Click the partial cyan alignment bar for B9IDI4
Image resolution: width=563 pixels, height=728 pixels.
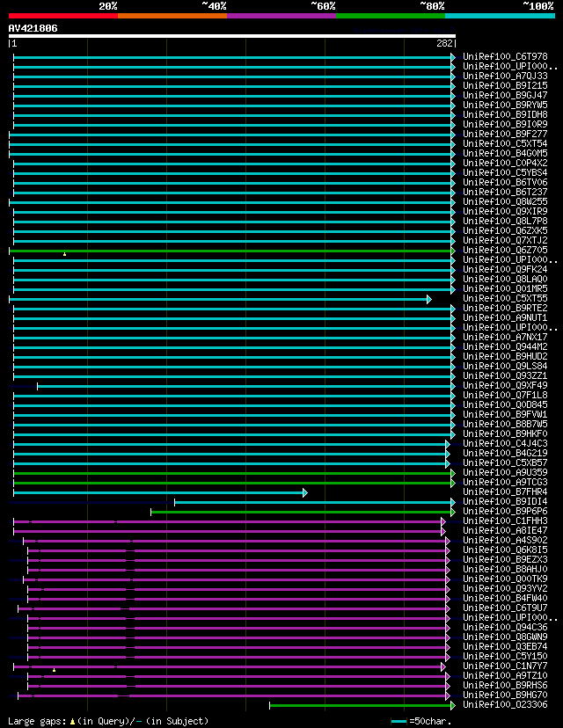click(x=315, y=502)
